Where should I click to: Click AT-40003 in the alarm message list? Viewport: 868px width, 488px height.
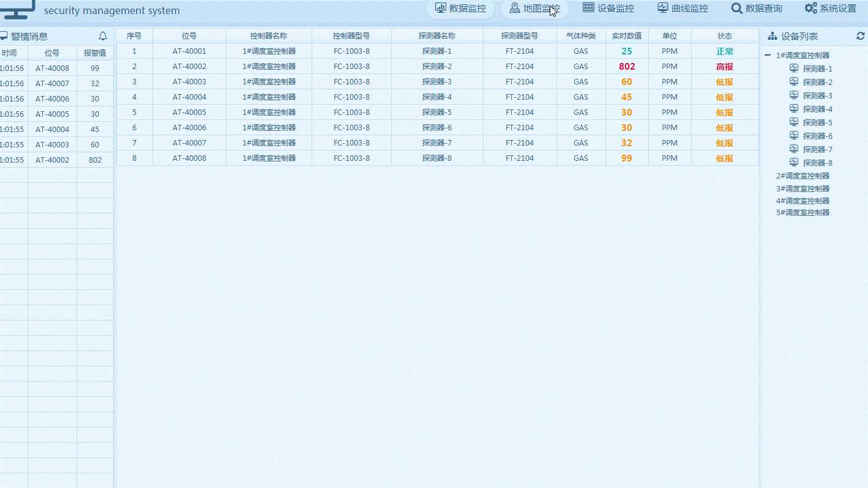[52, 145]
